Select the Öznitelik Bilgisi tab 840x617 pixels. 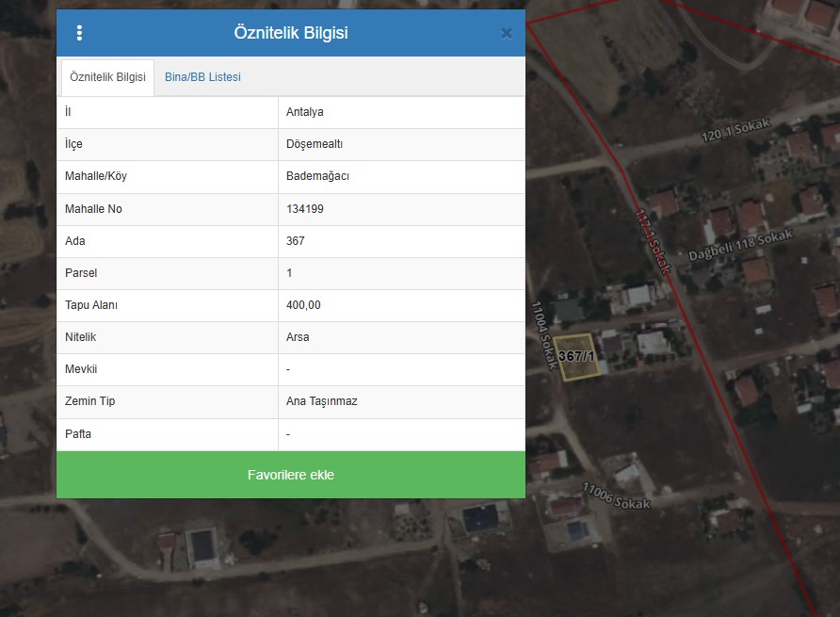click(x=107, y=77)
